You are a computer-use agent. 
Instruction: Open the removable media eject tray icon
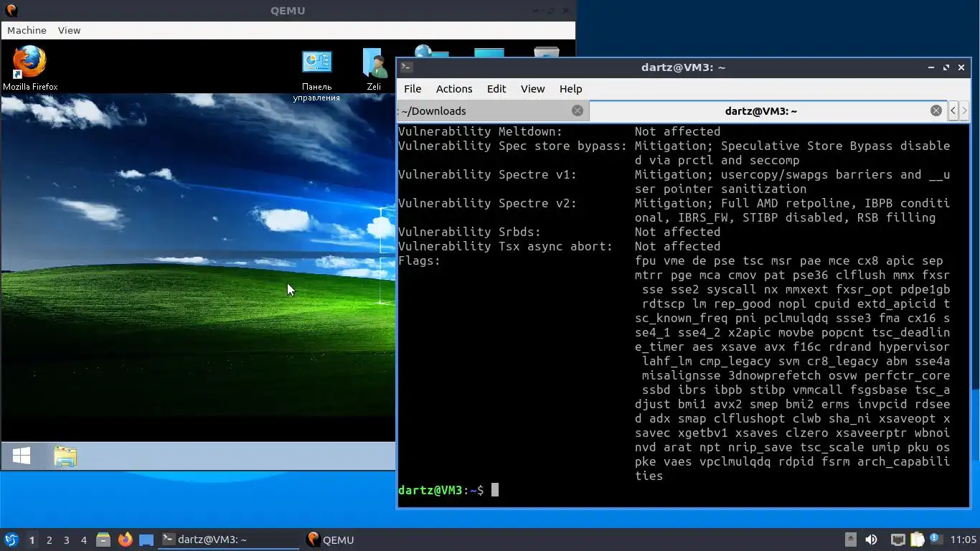(x=850, y=540)
